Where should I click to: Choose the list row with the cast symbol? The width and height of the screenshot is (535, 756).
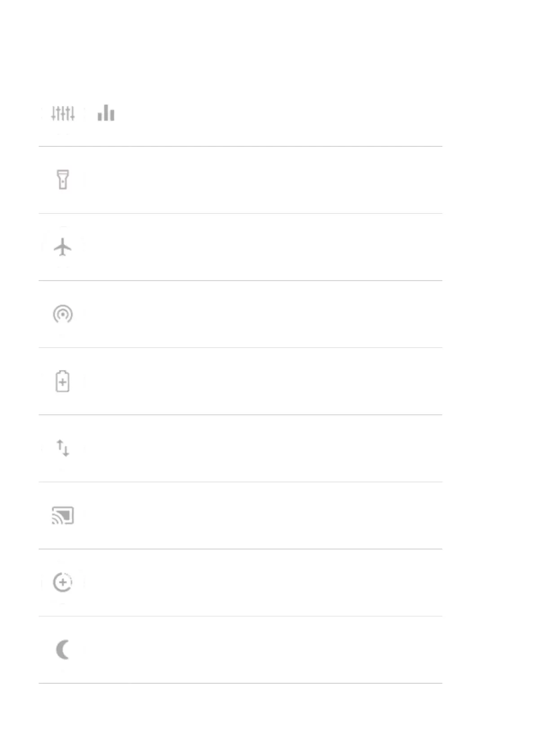point(240,515)
